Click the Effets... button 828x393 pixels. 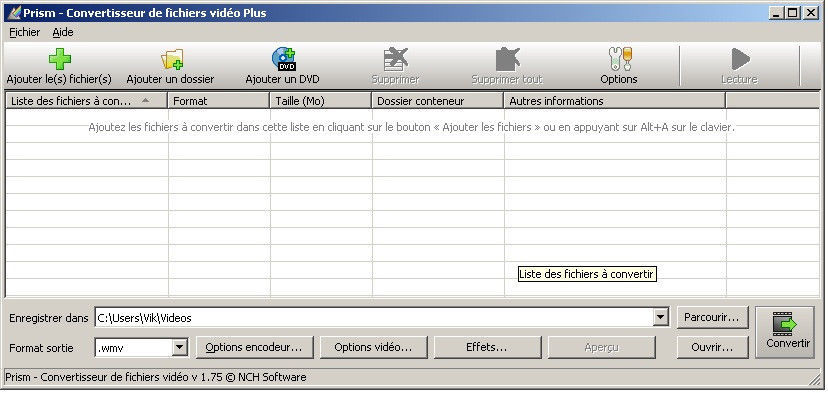click(487, 347)
